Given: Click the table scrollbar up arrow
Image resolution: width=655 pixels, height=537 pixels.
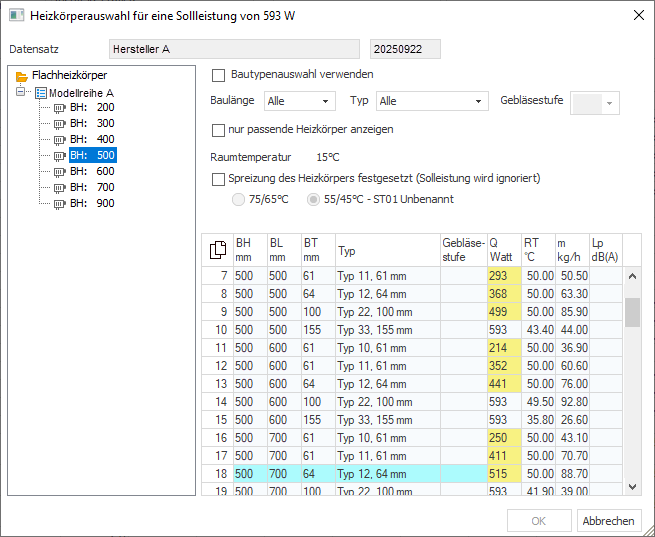Looking at the screenshot, I should pos(632,276).
